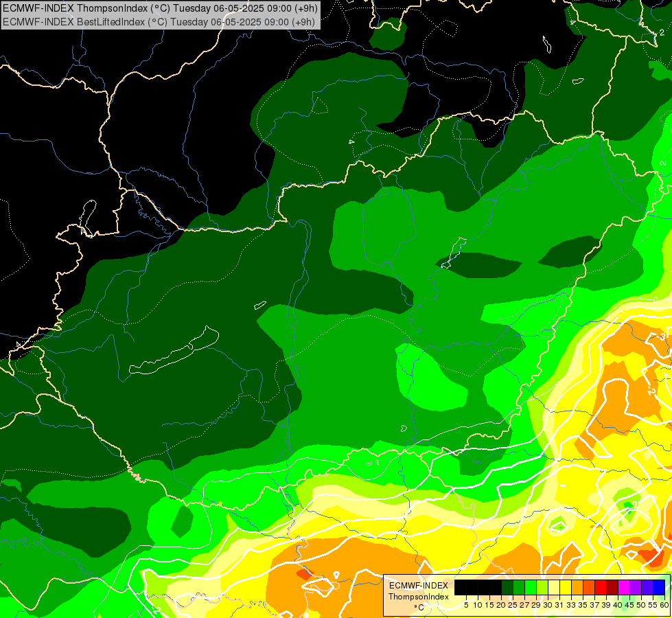The width and height of the screenshot is (672, 618).
Task: Click the legend label '33'
Action: [x=571, y=605]
